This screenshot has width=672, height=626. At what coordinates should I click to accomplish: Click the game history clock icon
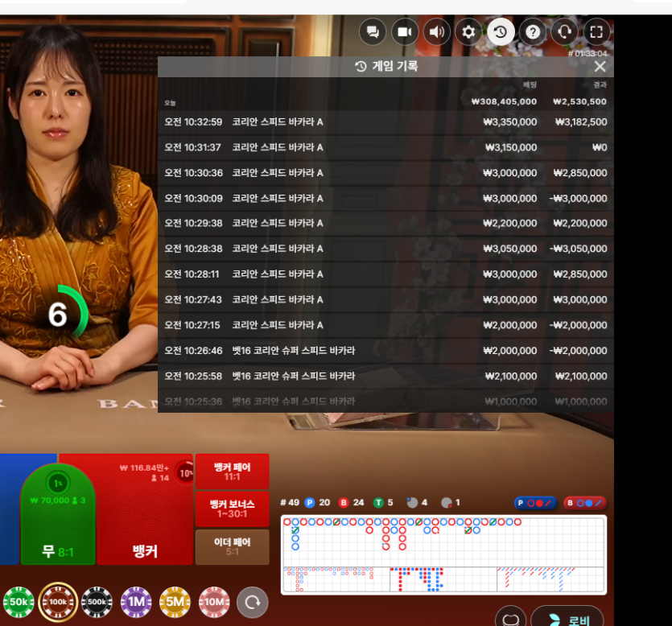point(501,31)
